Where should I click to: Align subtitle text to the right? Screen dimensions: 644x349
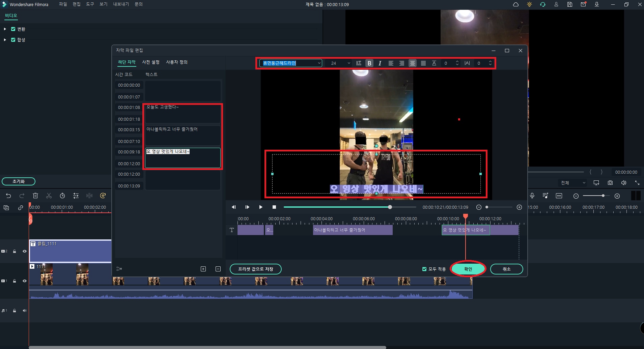(x=401, y=63)
